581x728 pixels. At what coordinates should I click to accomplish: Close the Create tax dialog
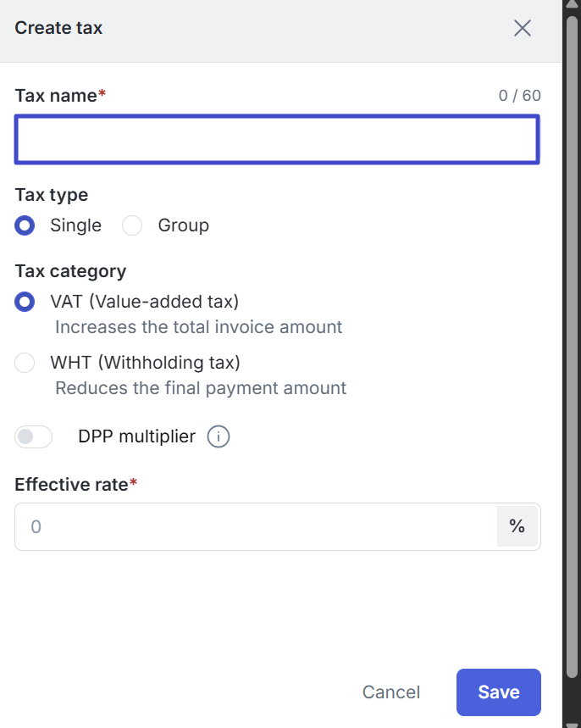pos(522,28)
